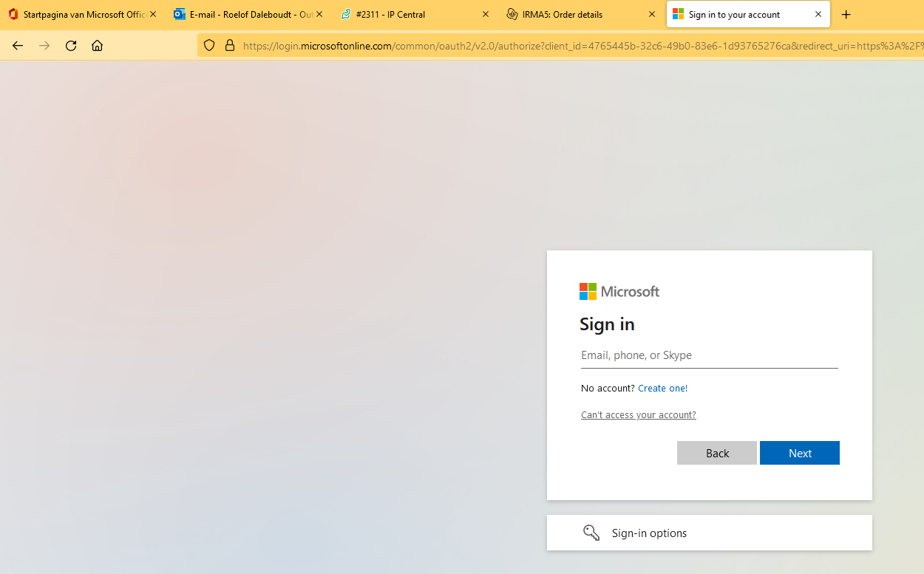The width and height of the screenshot is (924, 574).
Task: Click the key icon beside Sign-in options
Action: pos(591,533)
